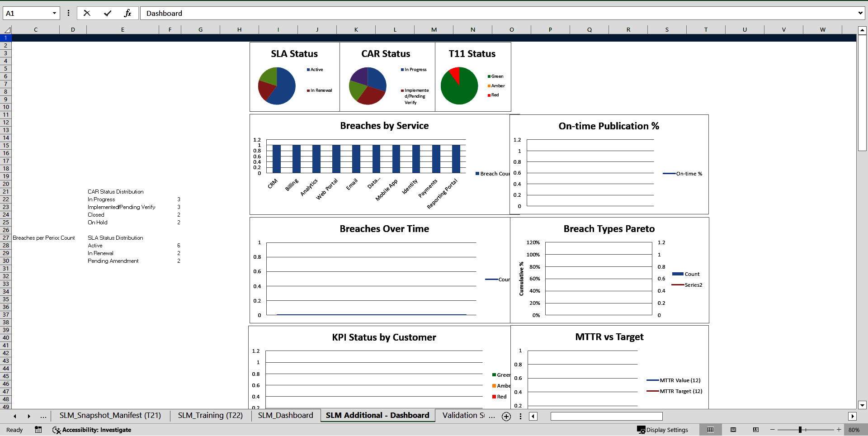Viewport: 868px width, 436px height.
Task: Select column K header
Action: pyautogui.click(x=356, y=30)
